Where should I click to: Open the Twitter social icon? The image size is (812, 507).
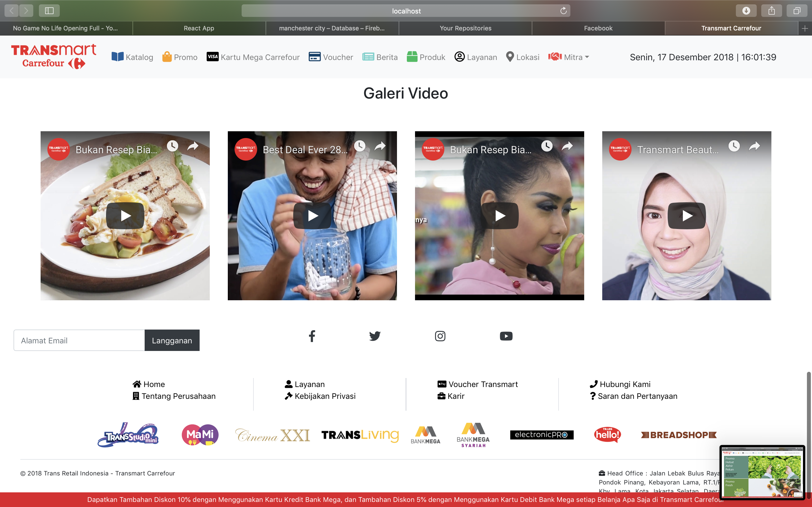click(x=375, y=336)
